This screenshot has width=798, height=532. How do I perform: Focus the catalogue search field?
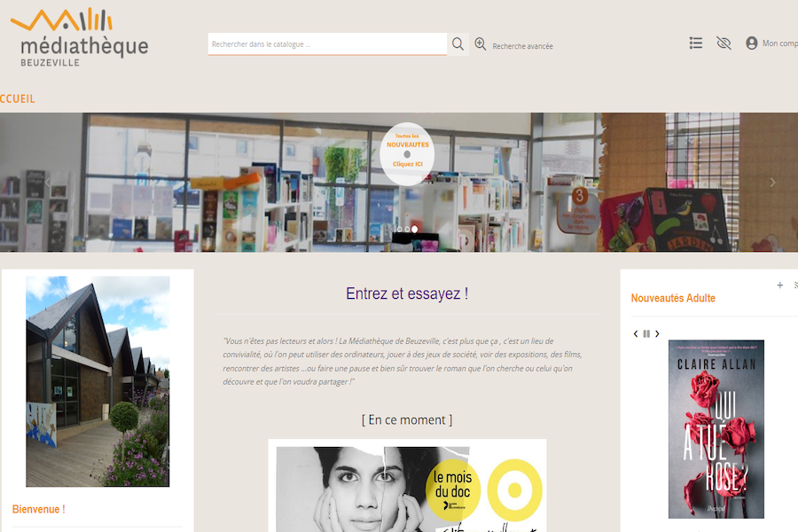click(x=327, y=44)
